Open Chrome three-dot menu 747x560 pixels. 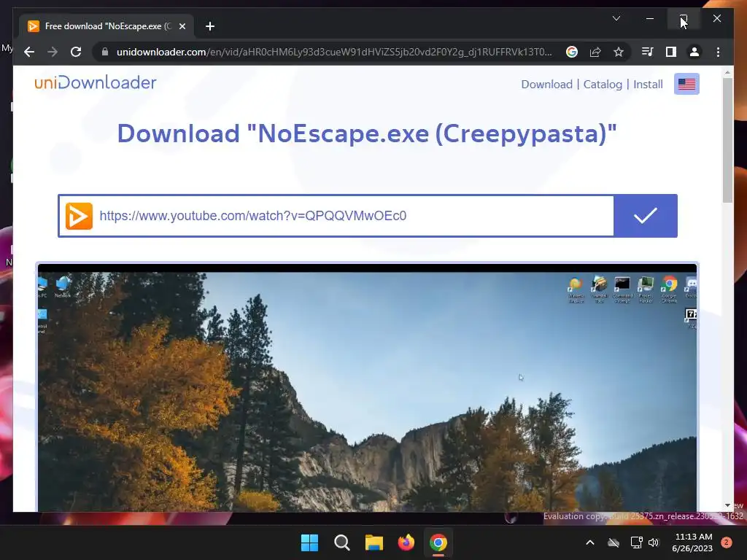pos(718,52)
